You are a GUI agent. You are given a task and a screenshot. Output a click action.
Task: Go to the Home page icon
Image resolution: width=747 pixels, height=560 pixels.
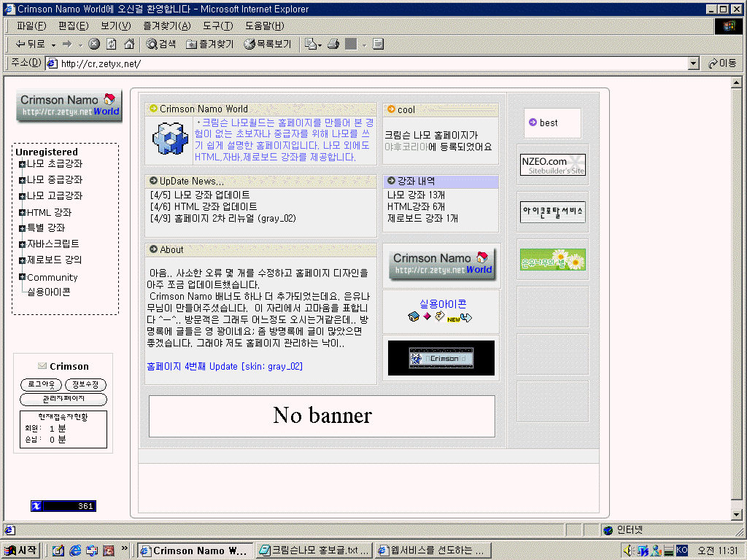(129, 44)
